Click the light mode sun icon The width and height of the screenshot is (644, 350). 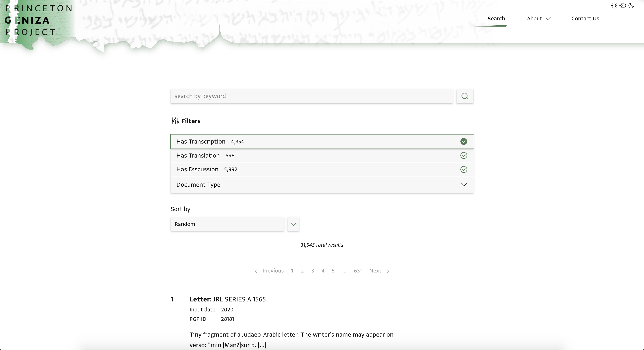pos(614,6)
